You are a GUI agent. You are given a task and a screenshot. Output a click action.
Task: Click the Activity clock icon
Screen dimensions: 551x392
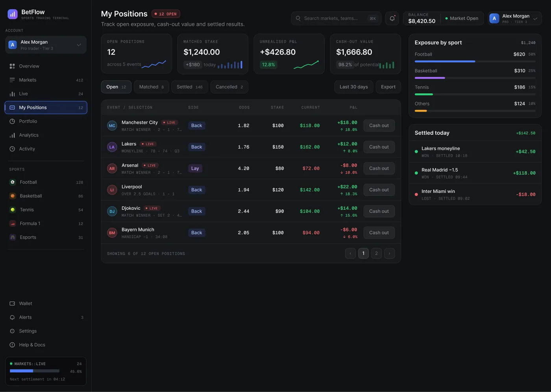coord(12,149)
